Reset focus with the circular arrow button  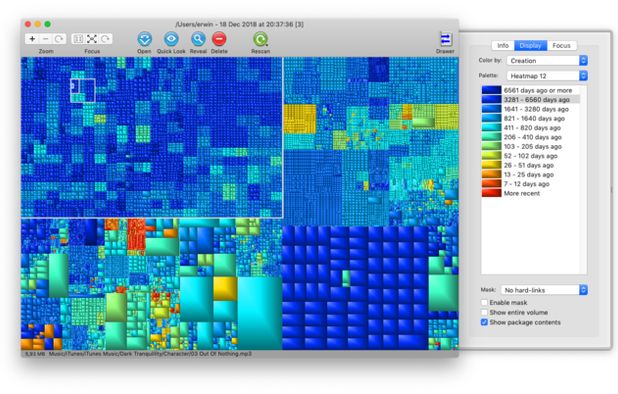[105, 39]
